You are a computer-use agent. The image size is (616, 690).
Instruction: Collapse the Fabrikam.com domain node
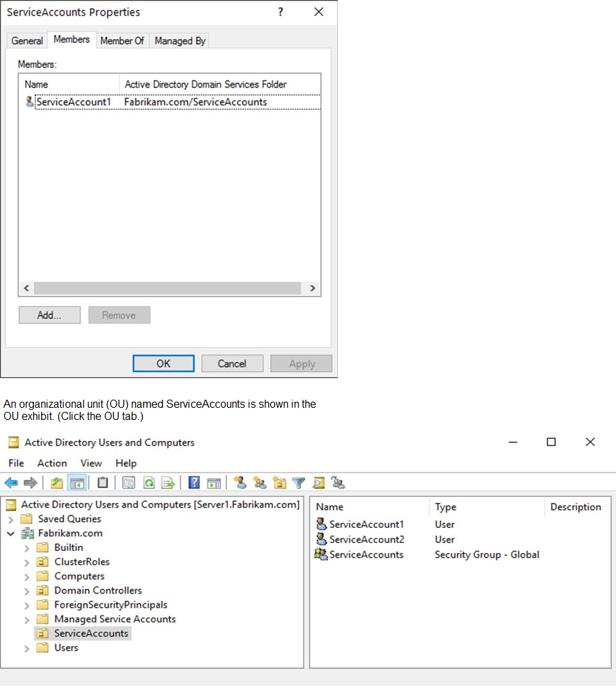11,534
